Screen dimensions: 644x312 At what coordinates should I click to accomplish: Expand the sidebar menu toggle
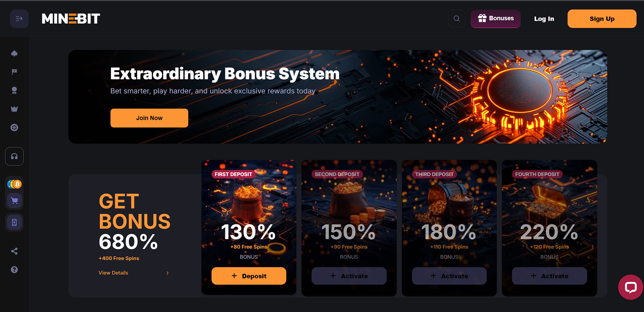[x=19, y=19]
